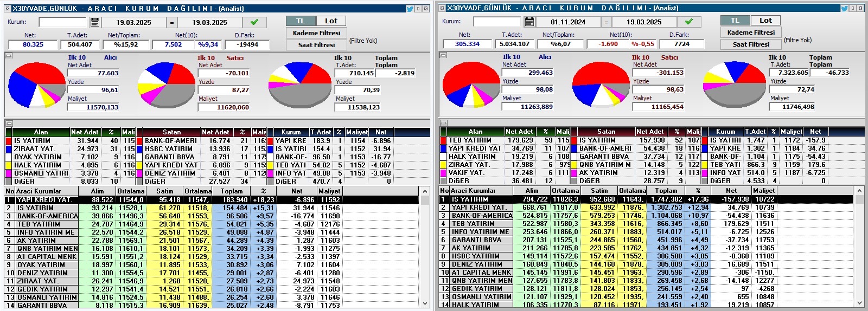Click the D.Fark value -19494 in the left window
The image size is (868, 311).
click(x=247, y=44)
